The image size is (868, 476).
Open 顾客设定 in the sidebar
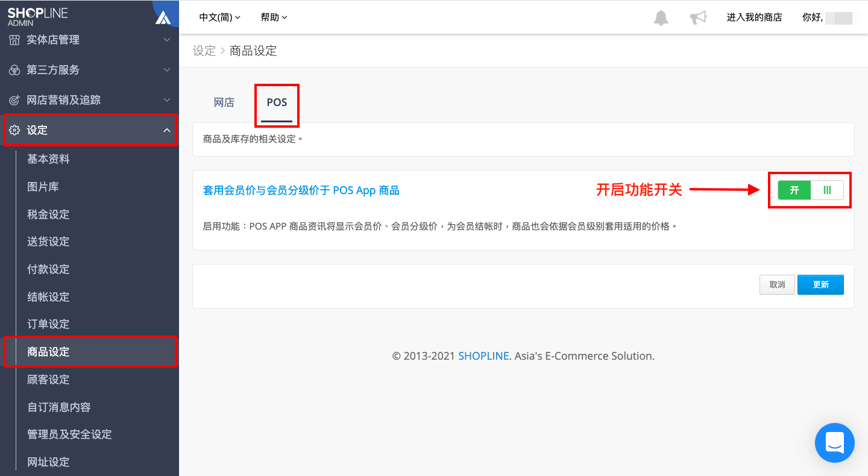[48, 380]
